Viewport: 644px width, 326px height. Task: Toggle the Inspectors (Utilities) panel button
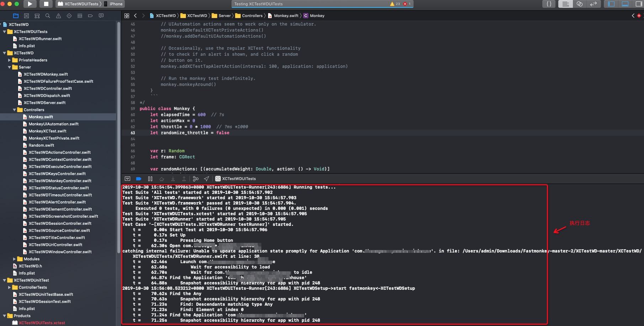coord(638,4)
